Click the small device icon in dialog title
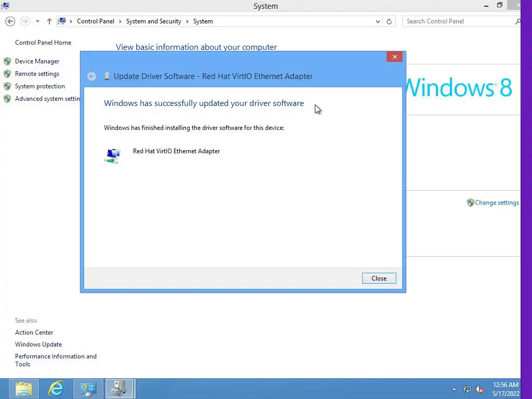The width and height of the screenshot is (532, 399). pyautogui.click(x=107, y=76)
